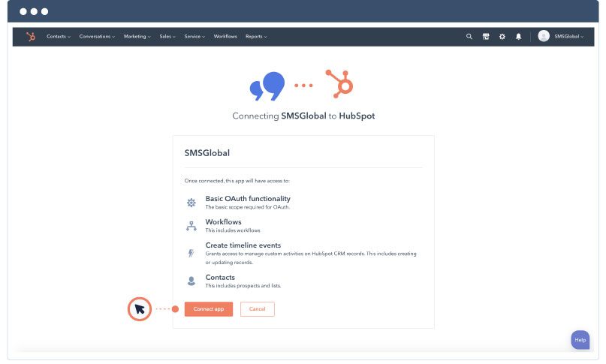
Task: Click 'Grants access to manage custom activities' description
Action: 311,258
